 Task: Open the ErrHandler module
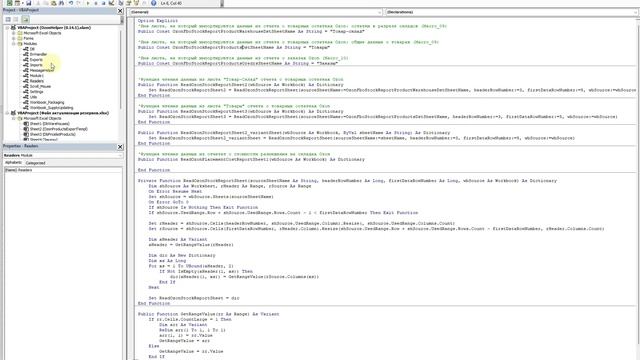(38, 54)
